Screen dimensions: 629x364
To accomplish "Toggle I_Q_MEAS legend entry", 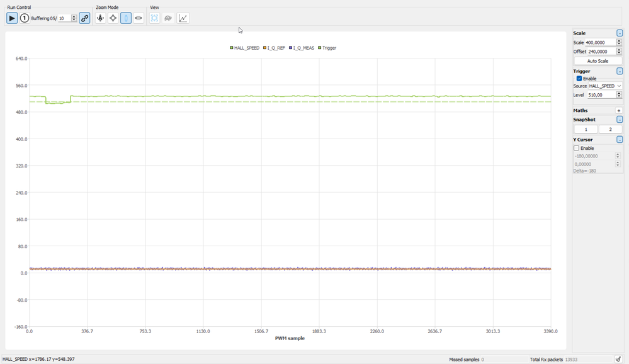I will click(302, 48).
